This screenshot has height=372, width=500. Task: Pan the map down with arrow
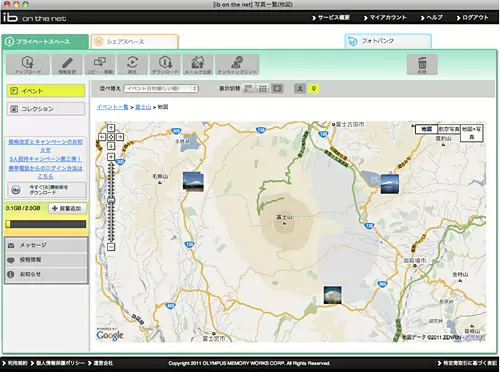point(111,146)
